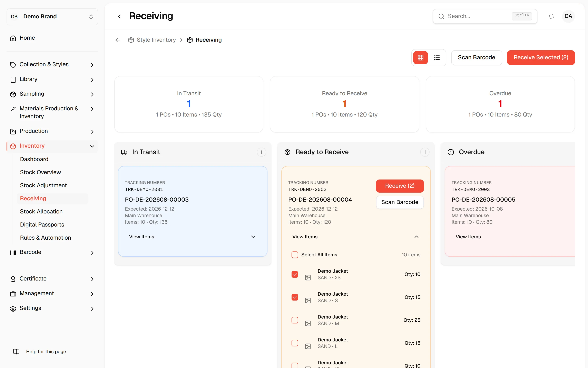Click image placeholder for SAND • XS jacket
588x368 pixels.
click(x=308, y=278)
